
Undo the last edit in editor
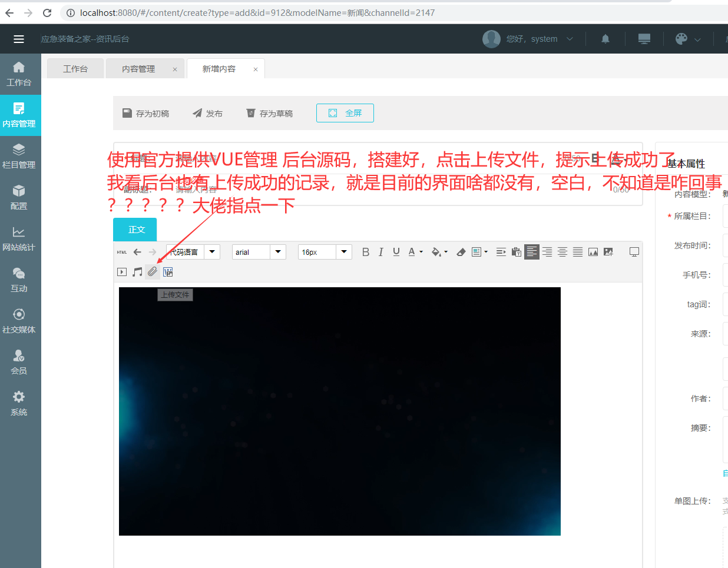pos(137,252)
